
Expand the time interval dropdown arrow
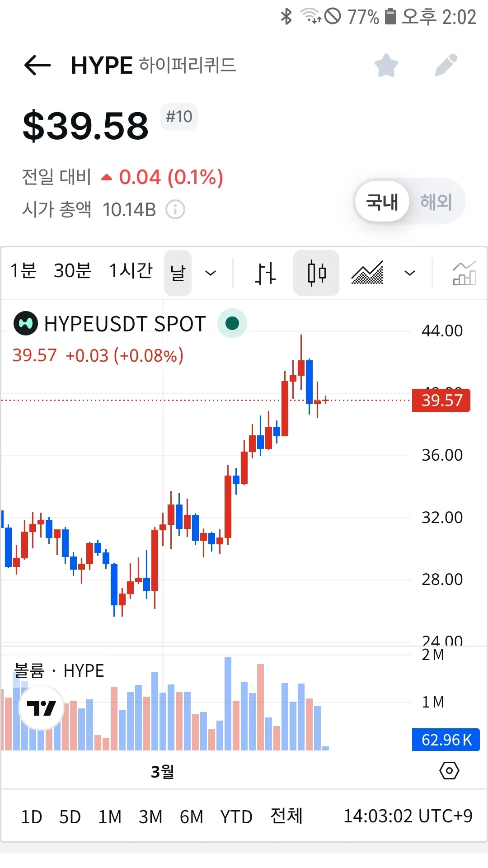pos(211,273)
